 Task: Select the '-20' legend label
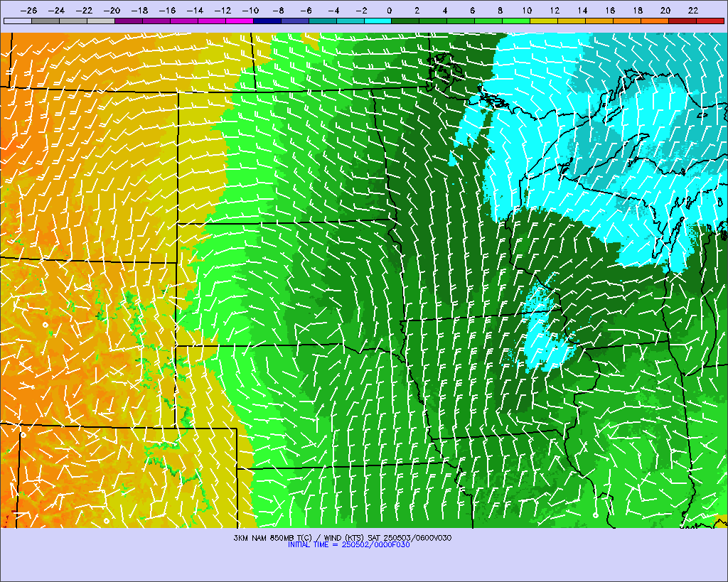[x=112, y=10]
